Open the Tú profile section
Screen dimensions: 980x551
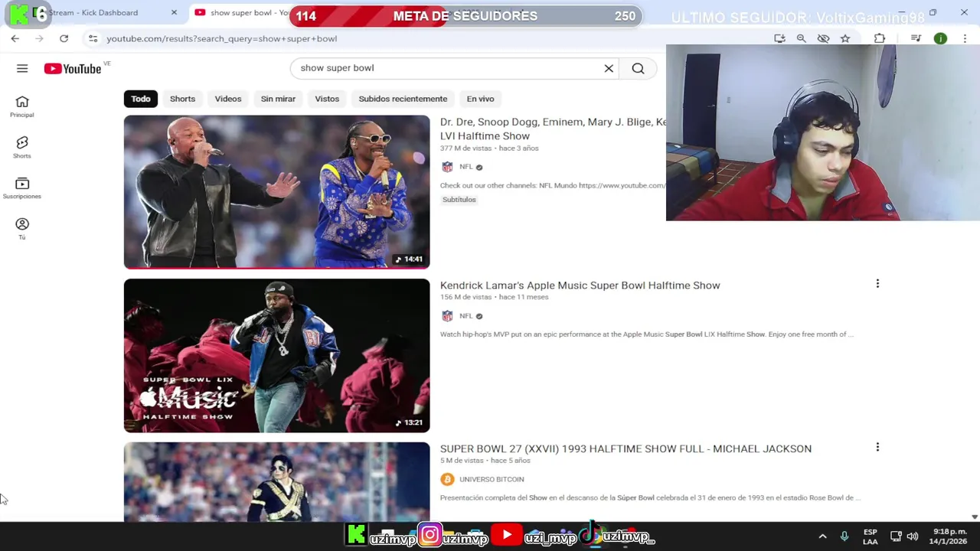click(22, 229)
